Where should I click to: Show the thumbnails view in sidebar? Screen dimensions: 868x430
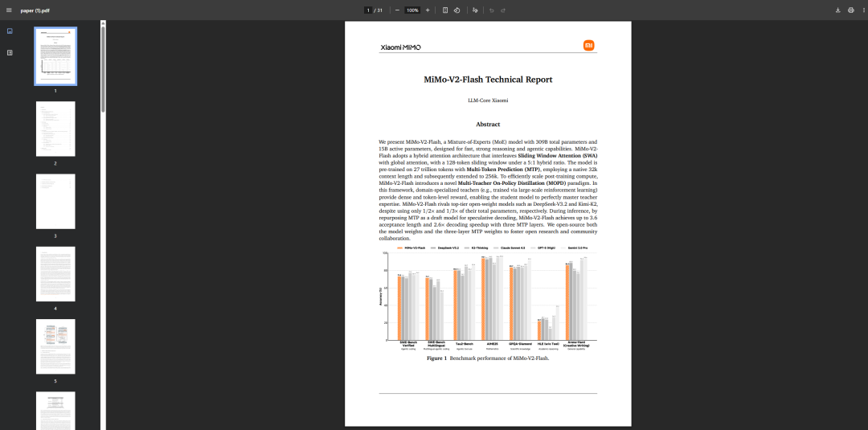click(10, 31)
